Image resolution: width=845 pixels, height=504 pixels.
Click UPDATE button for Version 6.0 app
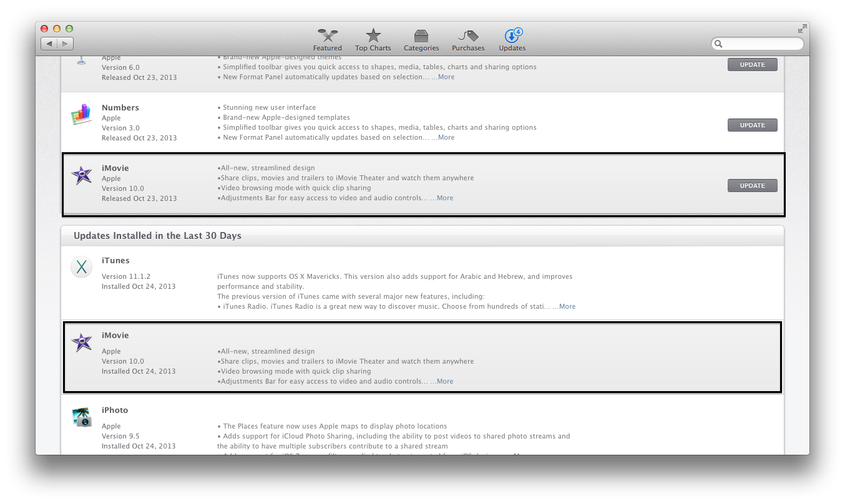(x=752, y=64)
